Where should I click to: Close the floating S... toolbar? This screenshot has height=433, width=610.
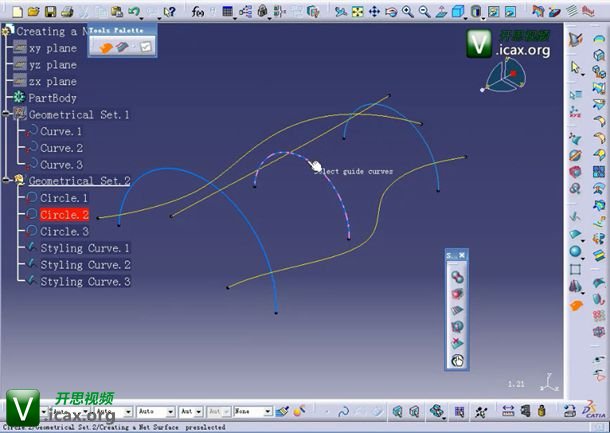click(x=462, y=256)
